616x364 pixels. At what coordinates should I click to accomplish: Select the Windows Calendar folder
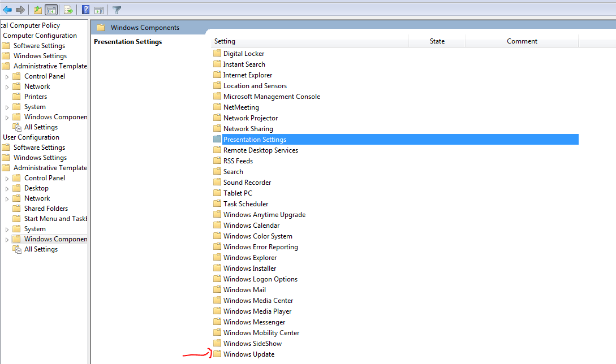point(251,226)
